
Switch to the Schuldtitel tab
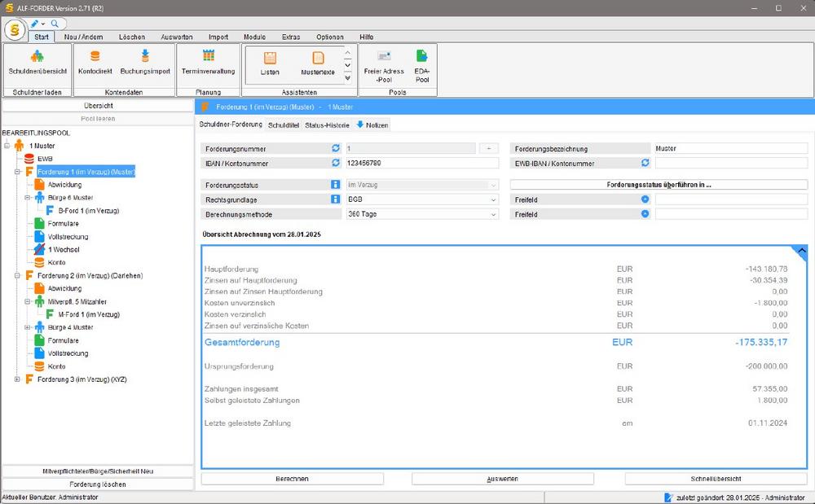tap(283, 125)
